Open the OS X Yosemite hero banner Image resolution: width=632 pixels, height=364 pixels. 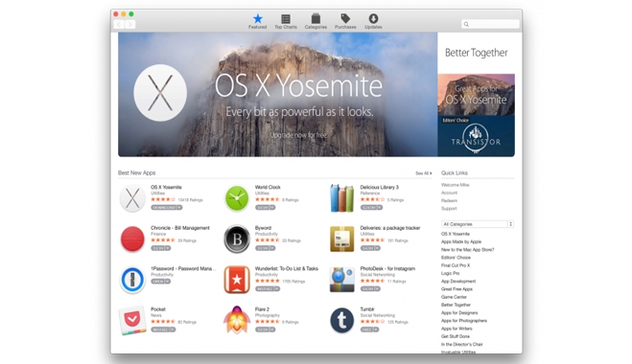(x=278, y=95)
